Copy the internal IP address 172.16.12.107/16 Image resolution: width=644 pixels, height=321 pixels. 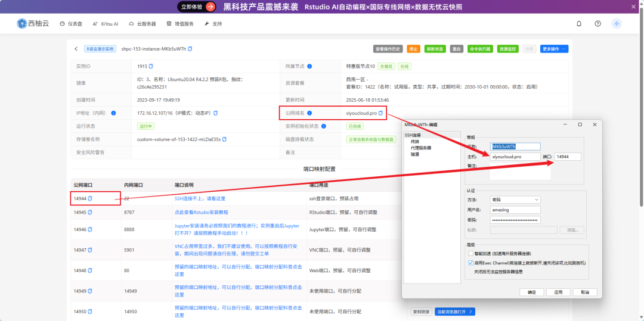point(216,113)
